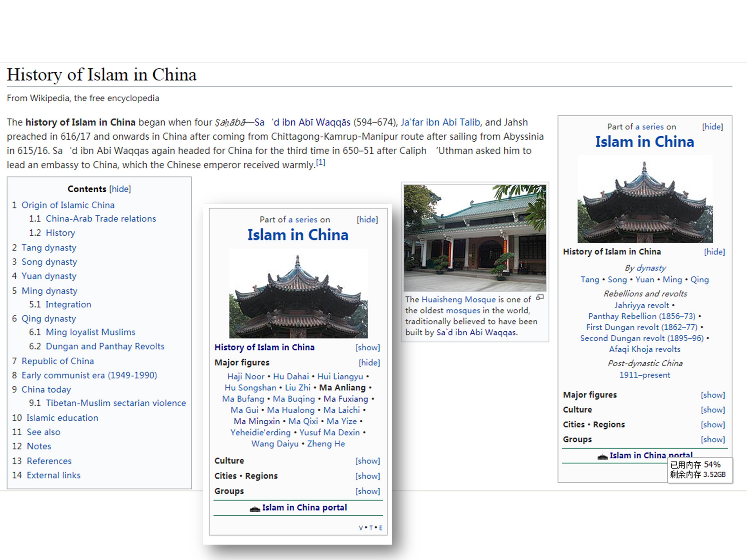
Task: Click the 'E' edit link in the center sidebar footer
Action: [x=380, y=528]
